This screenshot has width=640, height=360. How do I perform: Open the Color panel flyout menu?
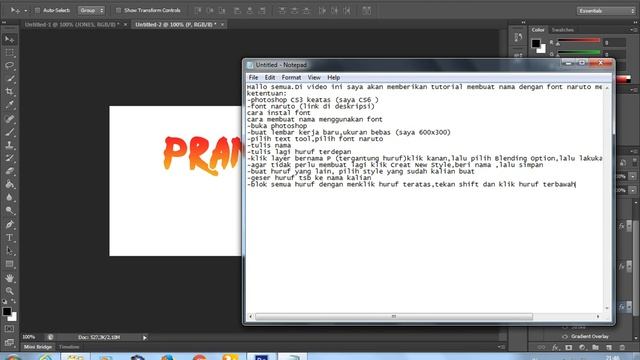click(633, 30)
